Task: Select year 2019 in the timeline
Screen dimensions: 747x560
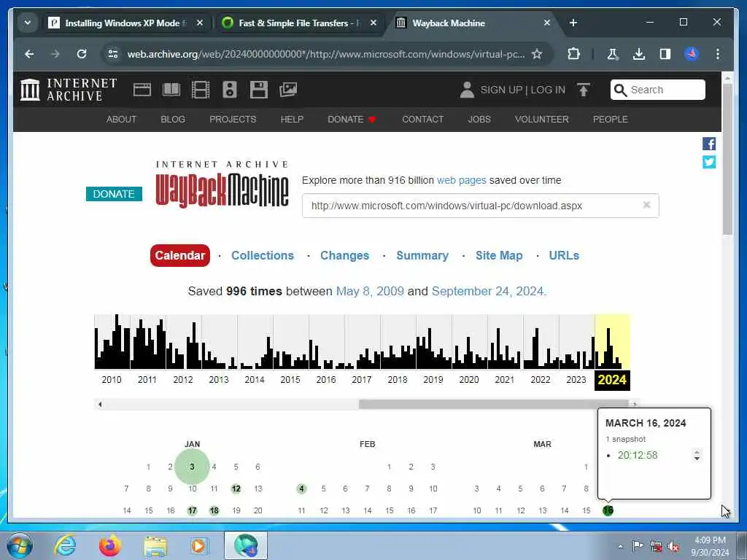Action: pyautogui.click(x=433, y=379)
